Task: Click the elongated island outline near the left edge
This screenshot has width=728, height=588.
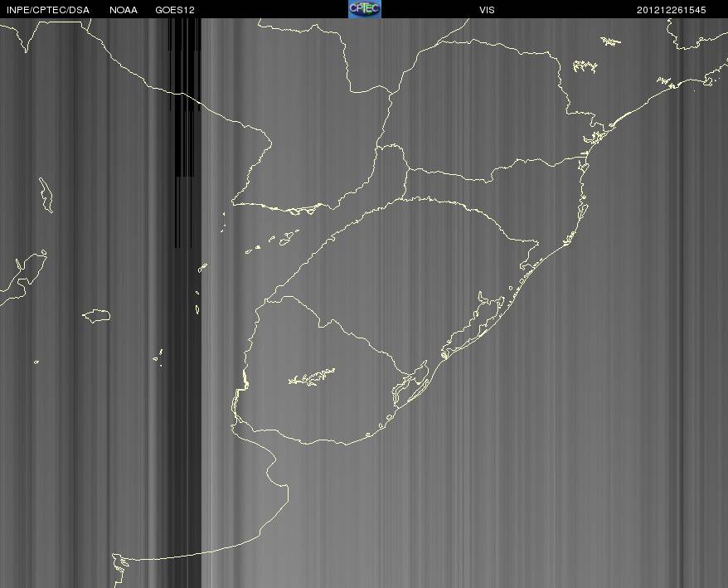Action: [46, 195]
